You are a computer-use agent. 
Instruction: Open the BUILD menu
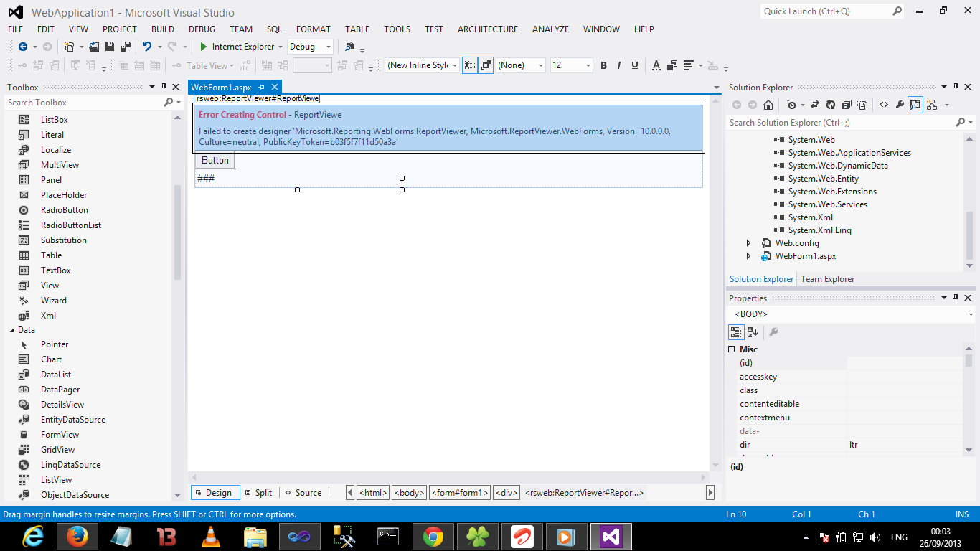pos(163,29)
